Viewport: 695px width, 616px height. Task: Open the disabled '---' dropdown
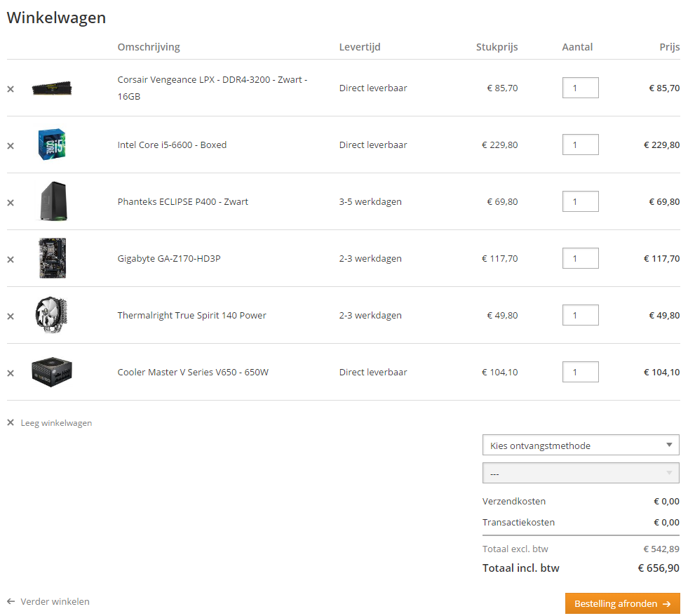pyautogui.click(x=581, y=473)
